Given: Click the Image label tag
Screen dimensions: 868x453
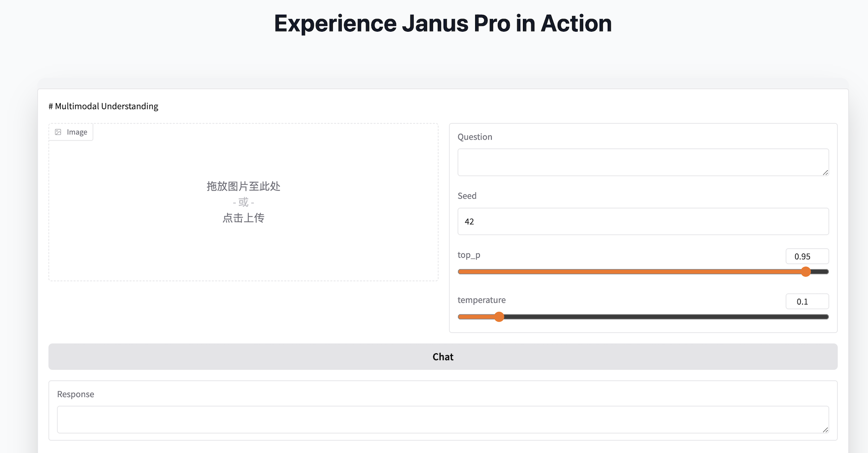Looking at the screenshot, I should 71,132.
